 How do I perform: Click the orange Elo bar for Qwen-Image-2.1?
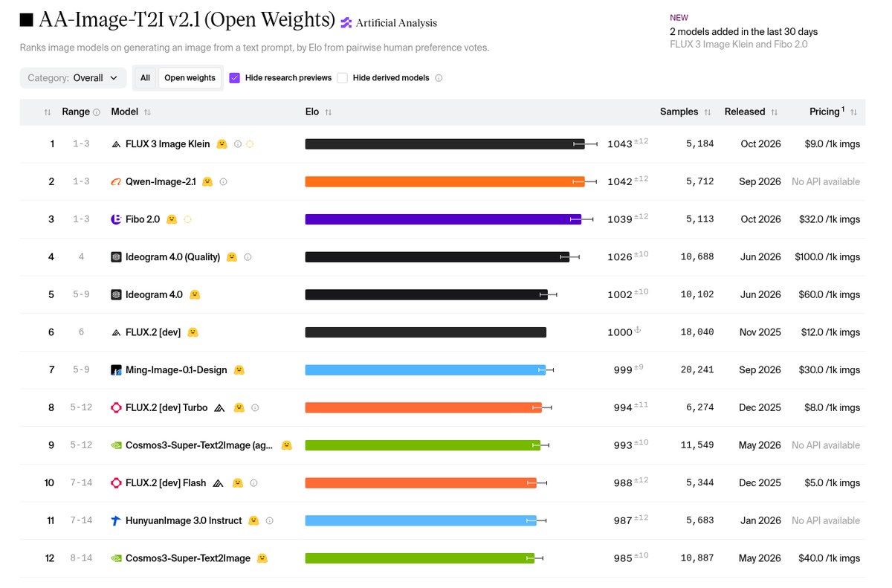coord(445,181)
